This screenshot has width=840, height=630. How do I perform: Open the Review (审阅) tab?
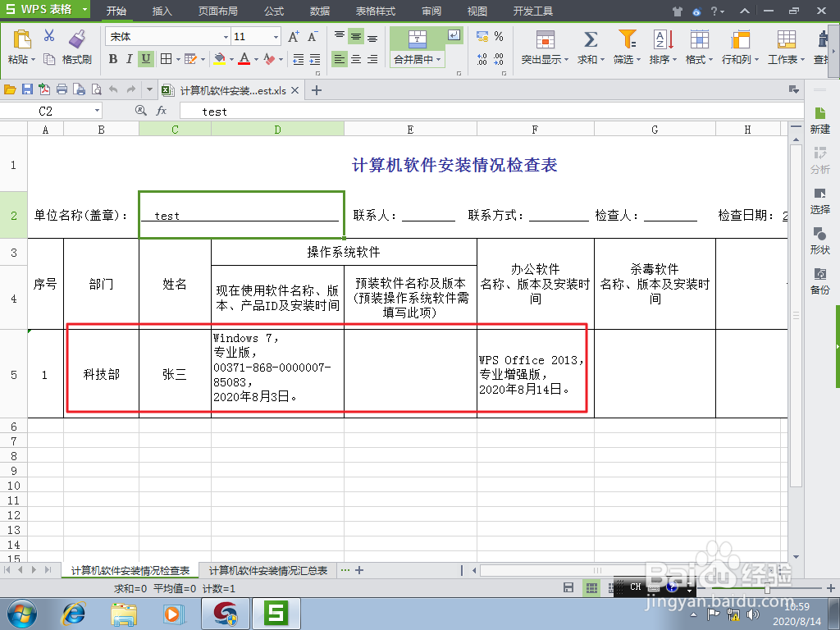(431, 11)
